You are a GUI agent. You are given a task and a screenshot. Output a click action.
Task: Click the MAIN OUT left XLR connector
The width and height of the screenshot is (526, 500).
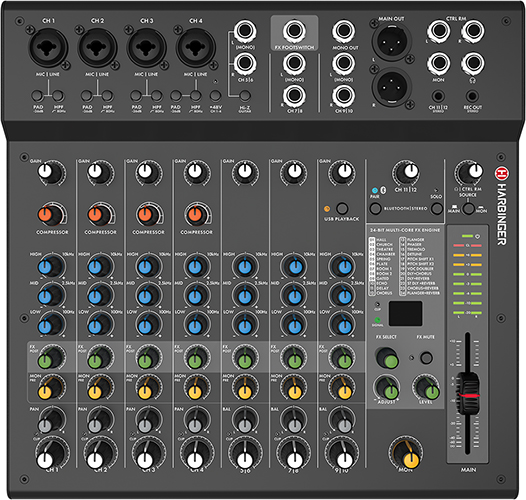[x=391, y=42]
